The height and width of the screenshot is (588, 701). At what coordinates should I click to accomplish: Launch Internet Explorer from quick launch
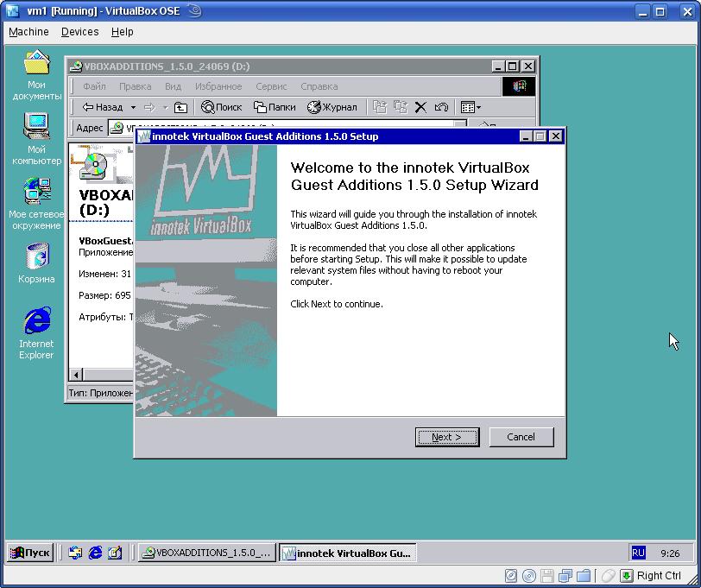click(x=95, y=553)
